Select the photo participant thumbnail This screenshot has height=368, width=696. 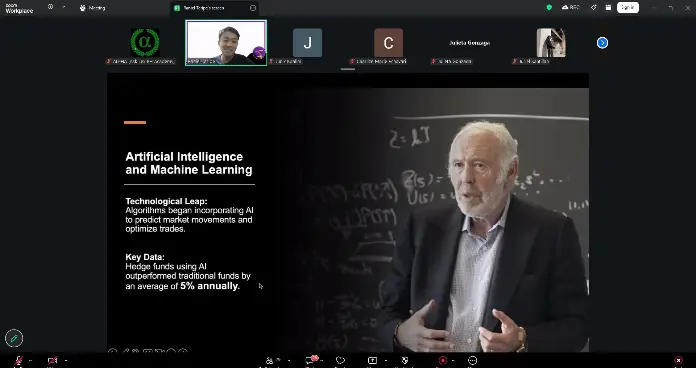pos(551,43)
